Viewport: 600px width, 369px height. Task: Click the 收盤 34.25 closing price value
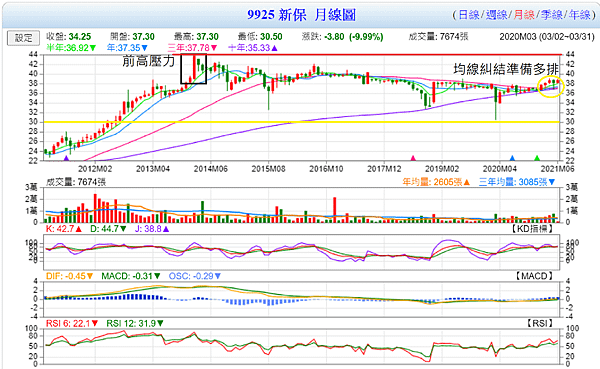[x=68, y=37]
